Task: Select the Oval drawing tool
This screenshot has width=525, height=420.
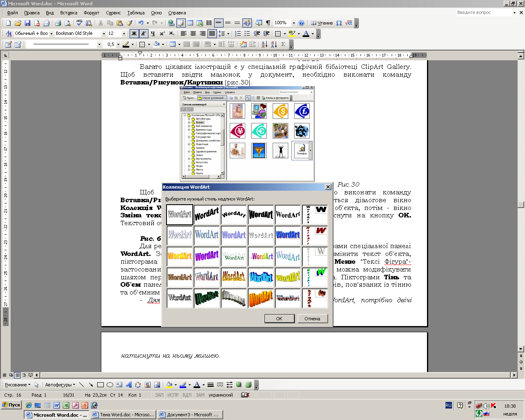Action: click(110, 385)
